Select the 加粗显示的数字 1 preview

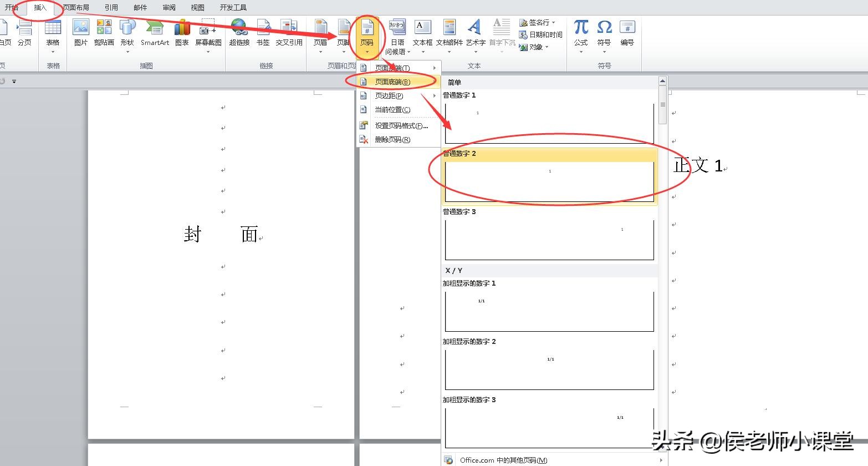549,306
